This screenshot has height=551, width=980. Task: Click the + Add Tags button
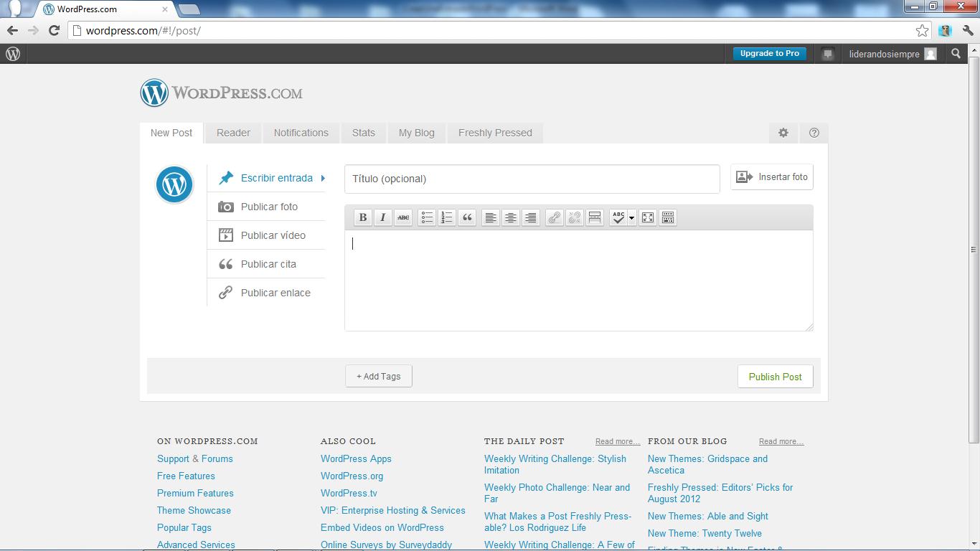pos(379,376)
